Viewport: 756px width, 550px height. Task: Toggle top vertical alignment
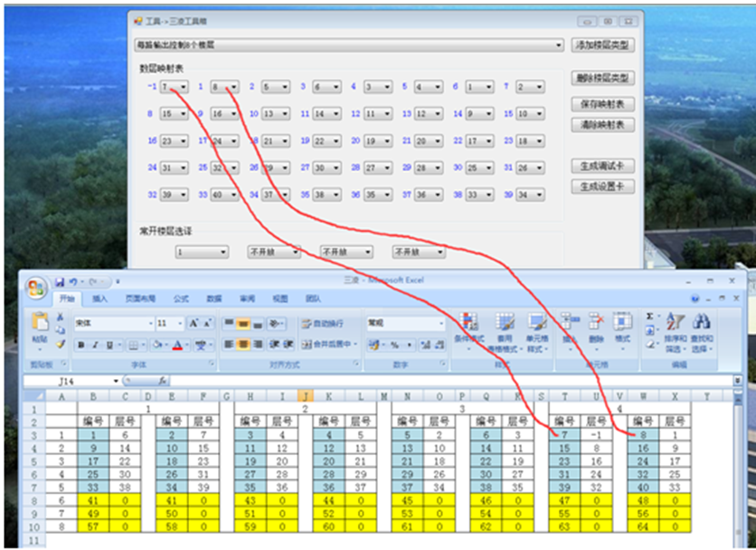(229, 323)
